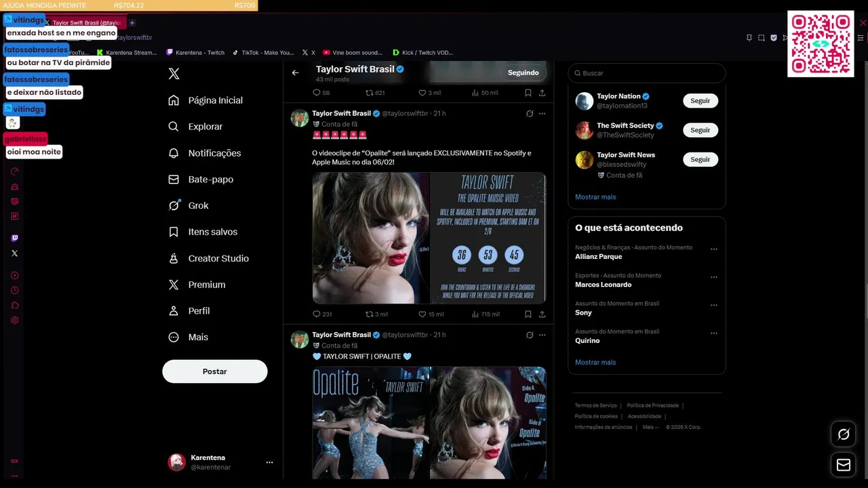This screenshot has height=488, width=868.
Task: Open the Allianz Parque trending topic
Action: tap(599, 257)
